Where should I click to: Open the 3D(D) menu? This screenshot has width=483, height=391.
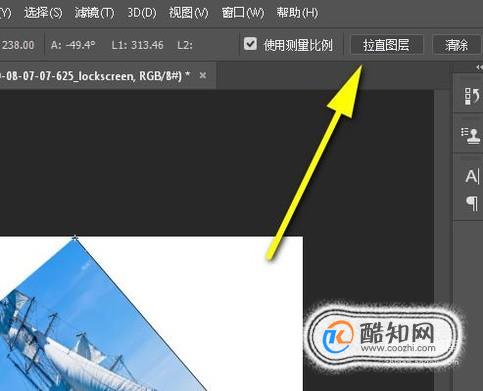[x=142, y=13]
